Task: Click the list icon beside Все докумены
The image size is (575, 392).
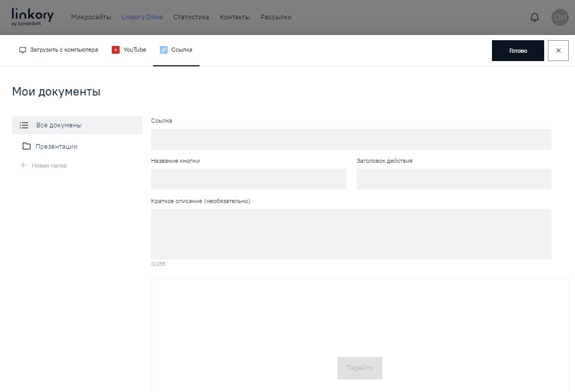Action: coord(24,125)
